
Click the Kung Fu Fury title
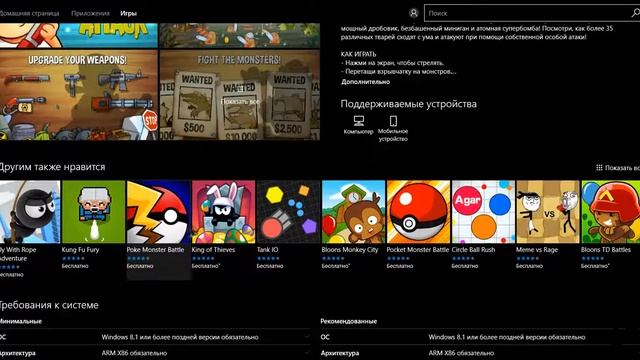point(80,250)
